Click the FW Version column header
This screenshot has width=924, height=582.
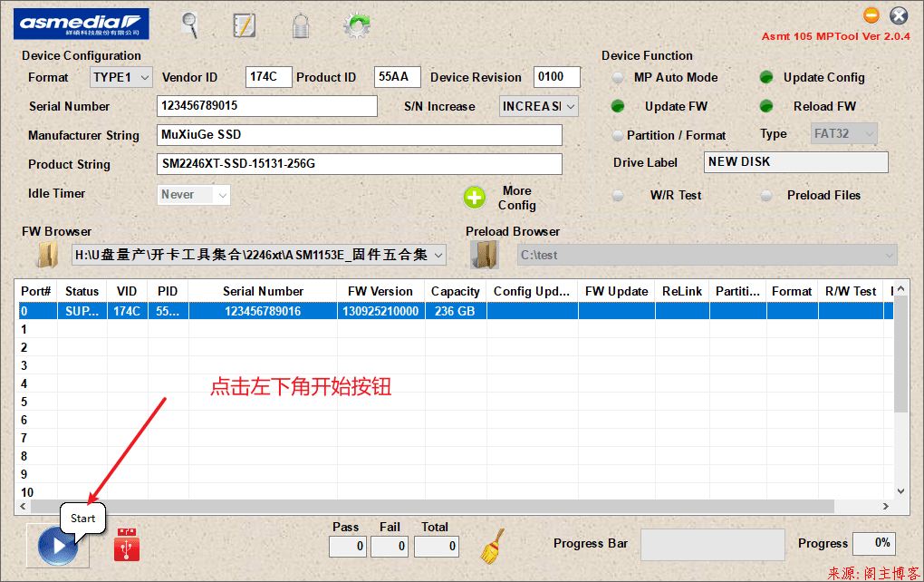tap(380, 291)
